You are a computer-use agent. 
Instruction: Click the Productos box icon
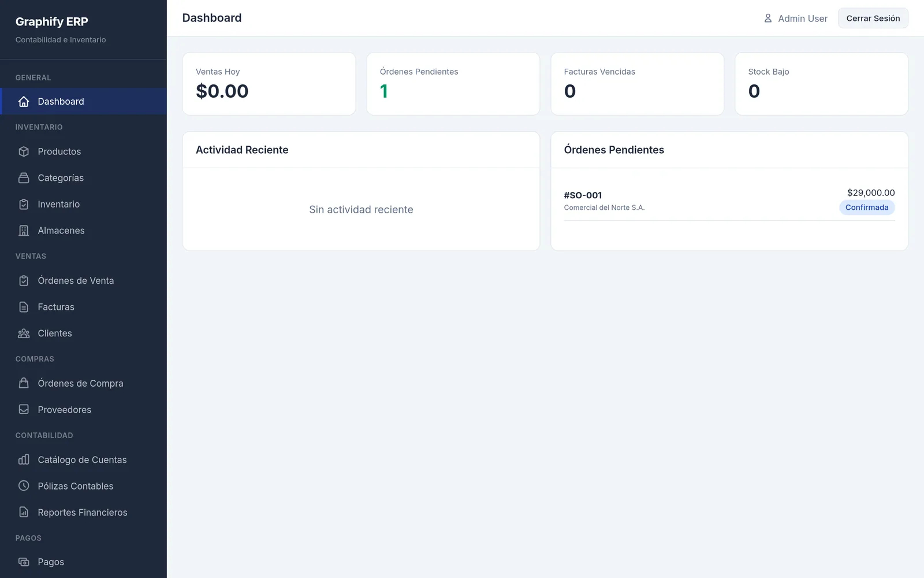tap(24, 151)
